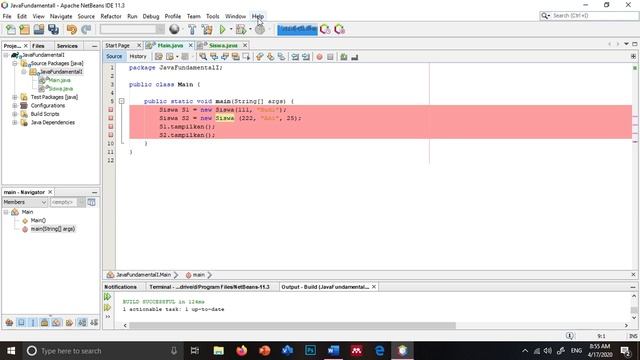Toggle Highlight Search in editor toolbar
This screenshot has height=360, width=640.
pos(236,57)
